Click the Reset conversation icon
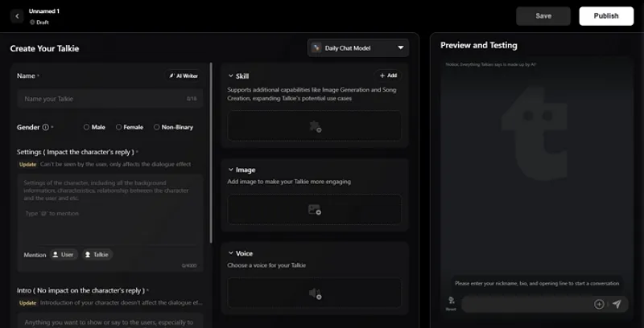Screen dimensions: 644x328 (x=451, y=303)
